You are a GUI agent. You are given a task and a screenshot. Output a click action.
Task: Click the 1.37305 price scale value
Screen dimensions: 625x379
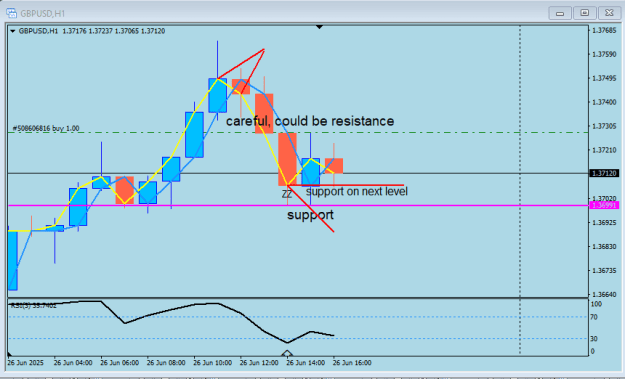click(x=604, y=126)
